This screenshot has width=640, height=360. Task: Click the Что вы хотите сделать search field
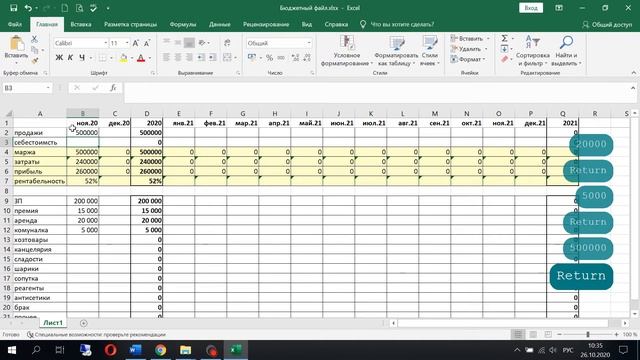[402, 24]
